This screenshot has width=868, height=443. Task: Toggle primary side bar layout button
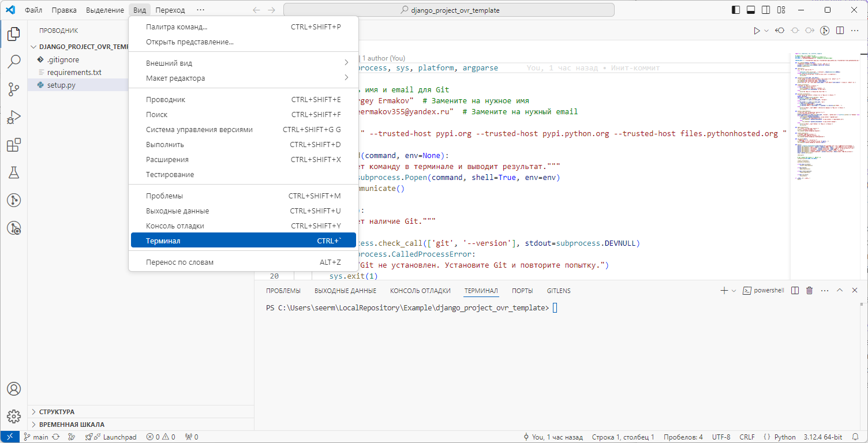(736, 10)
